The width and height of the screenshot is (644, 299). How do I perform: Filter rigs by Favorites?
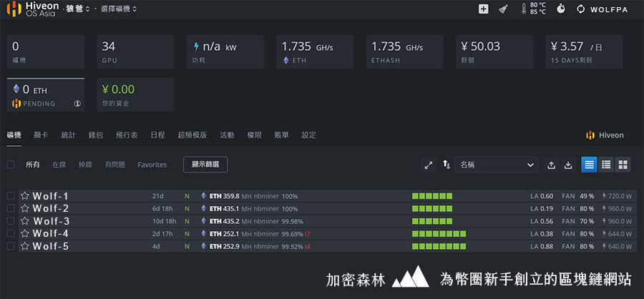click(x=152, y=165)
